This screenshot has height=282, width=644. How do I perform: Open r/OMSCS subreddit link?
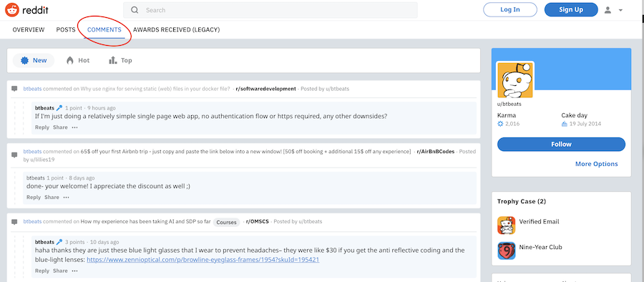tap(257, 222)
